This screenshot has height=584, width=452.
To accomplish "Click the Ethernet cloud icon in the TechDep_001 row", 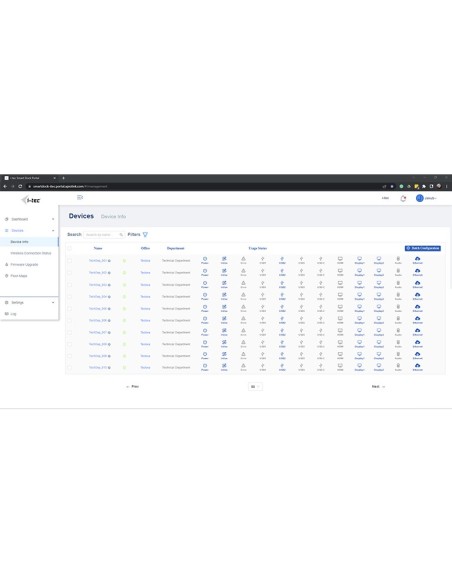I will pyautogui.click(x=417, y=258).
